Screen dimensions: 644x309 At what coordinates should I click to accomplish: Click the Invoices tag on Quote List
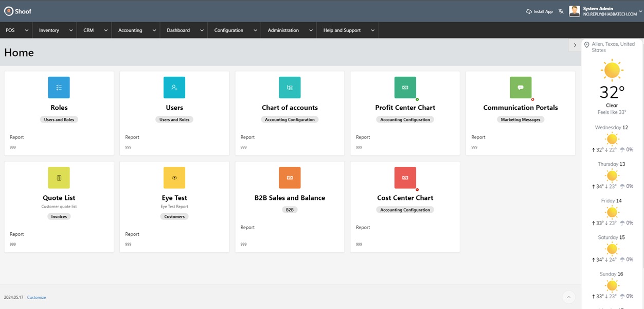pyautogui.click(x=59, y=217)
